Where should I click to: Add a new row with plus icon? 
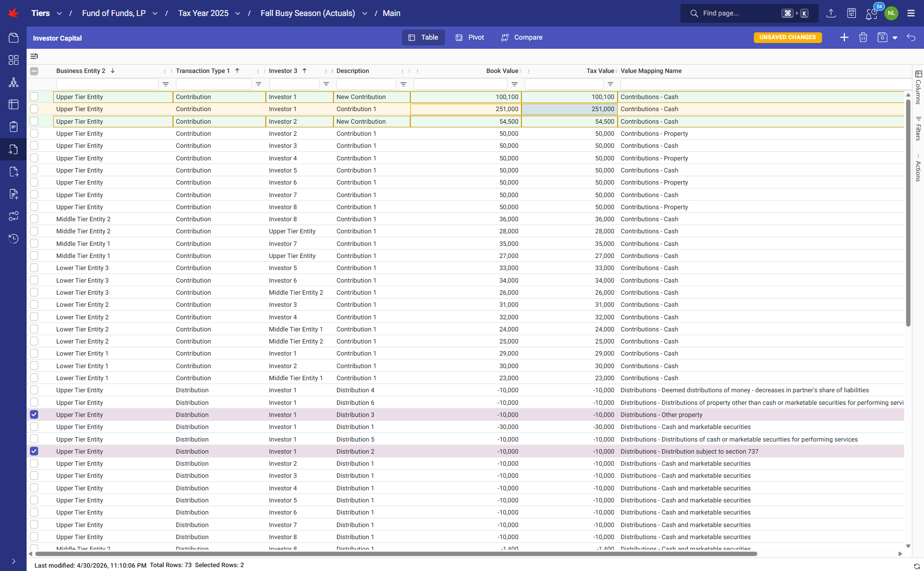[844, 38]
